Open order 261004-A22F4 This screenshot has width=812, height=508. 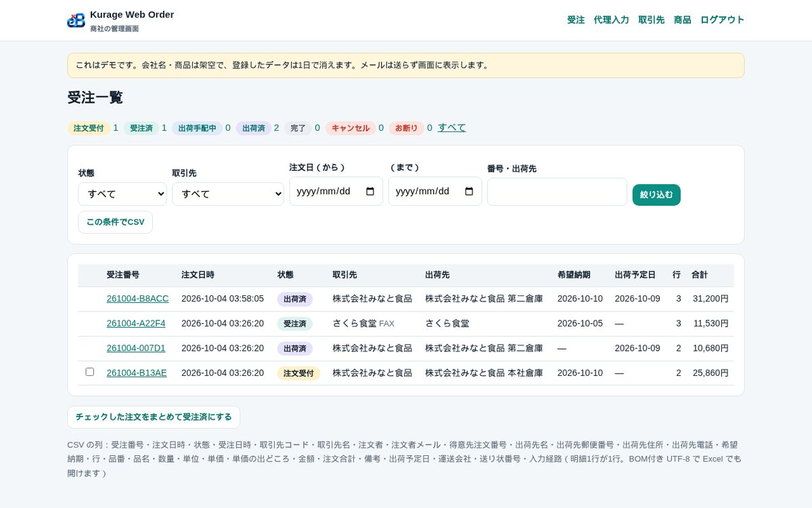[136, 324]
